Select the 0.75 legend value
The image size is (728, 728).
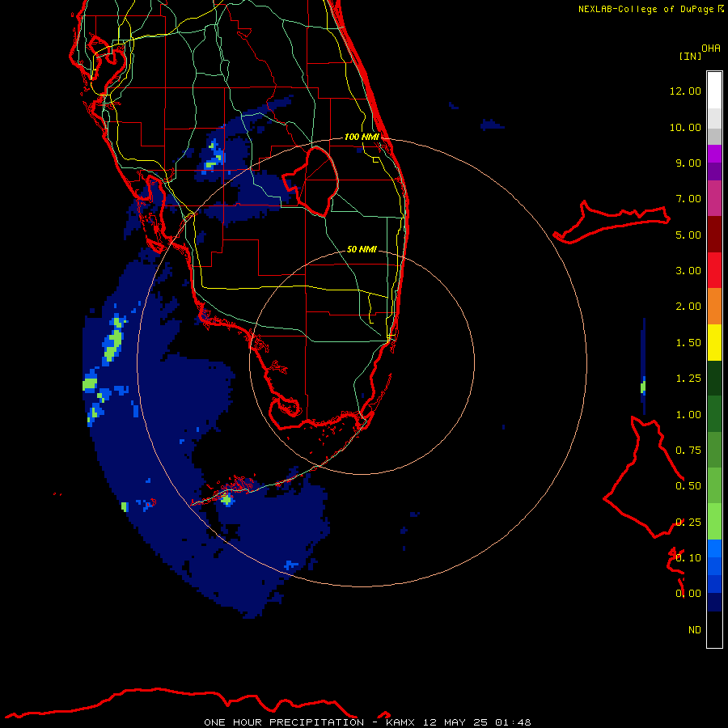point(688,451)
